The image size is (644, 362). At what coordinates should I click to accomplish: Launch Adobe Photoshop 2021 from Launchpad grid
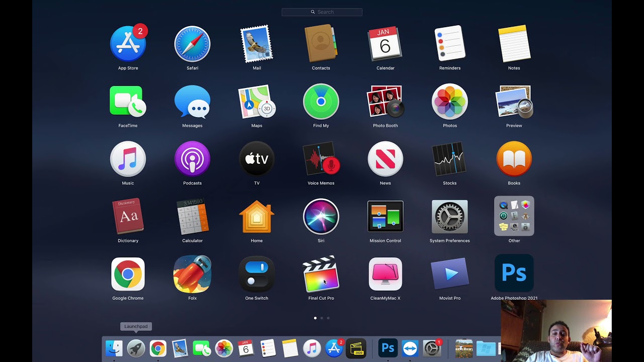[514, 273]
